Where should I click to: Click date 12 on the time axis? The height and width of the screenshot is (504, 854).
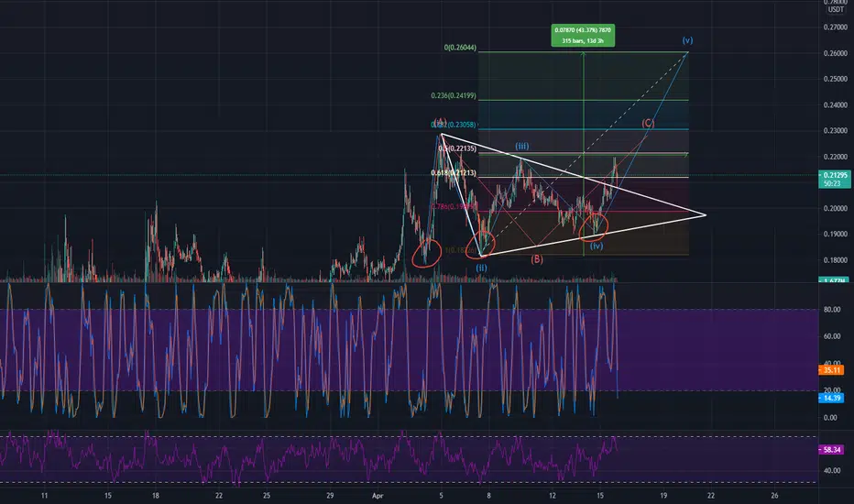(x=553, y=496)
